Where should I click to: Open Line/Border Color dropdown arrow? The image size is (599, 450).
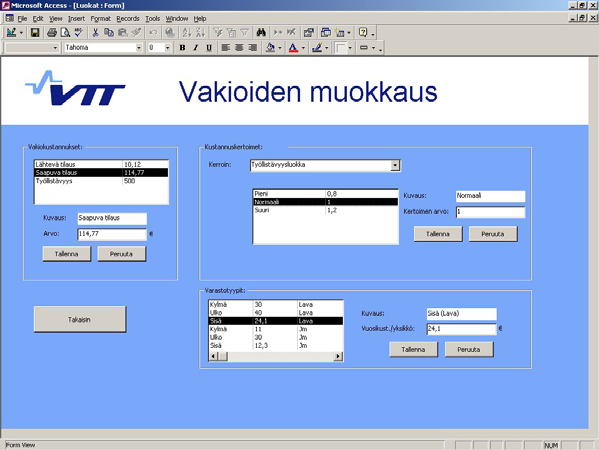click(x=327, y=48)
